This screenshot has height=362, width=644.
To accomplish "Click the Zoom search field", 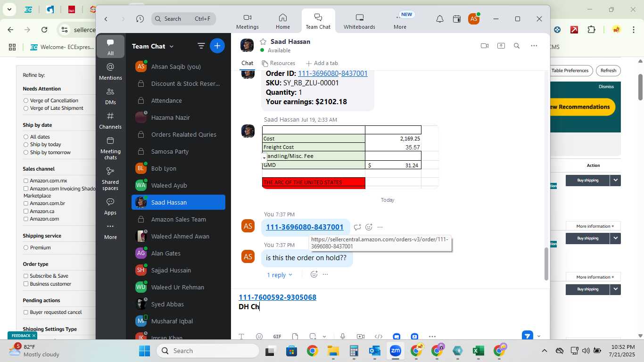I will (x=184, y=19).
